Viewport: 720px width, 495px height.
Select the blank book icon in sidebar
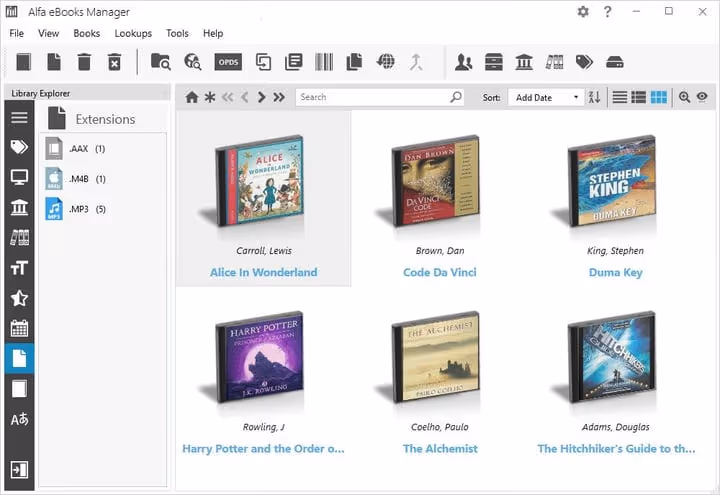tap(19, 389)
